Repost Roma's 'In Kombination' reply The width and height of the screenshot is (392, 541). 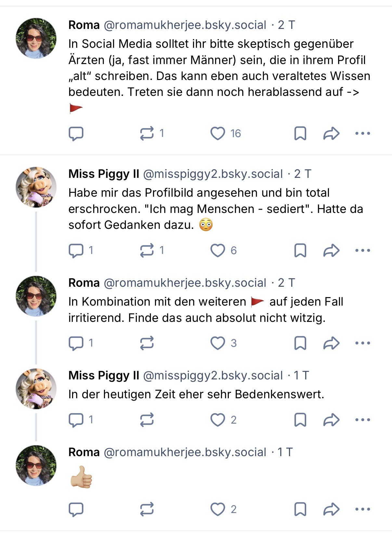[147, 343]
